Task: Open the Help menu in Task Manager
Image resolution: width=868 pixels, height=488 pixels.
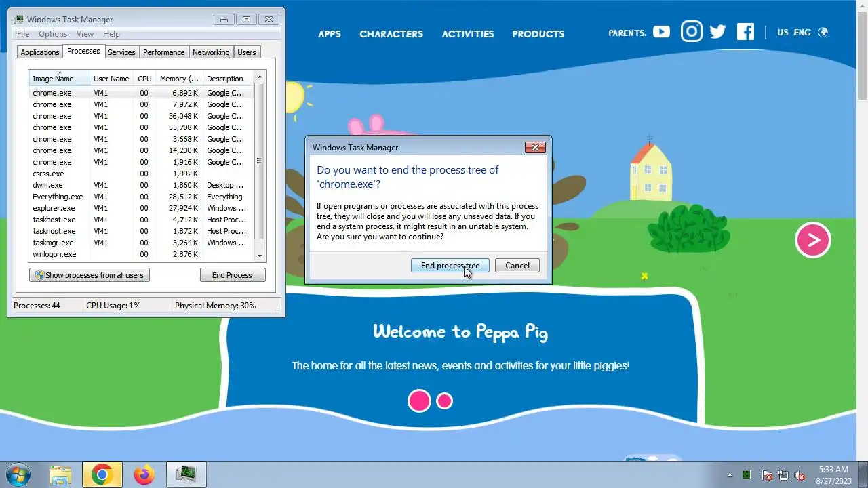Action: pyautogui.click(x=111, y=34)
